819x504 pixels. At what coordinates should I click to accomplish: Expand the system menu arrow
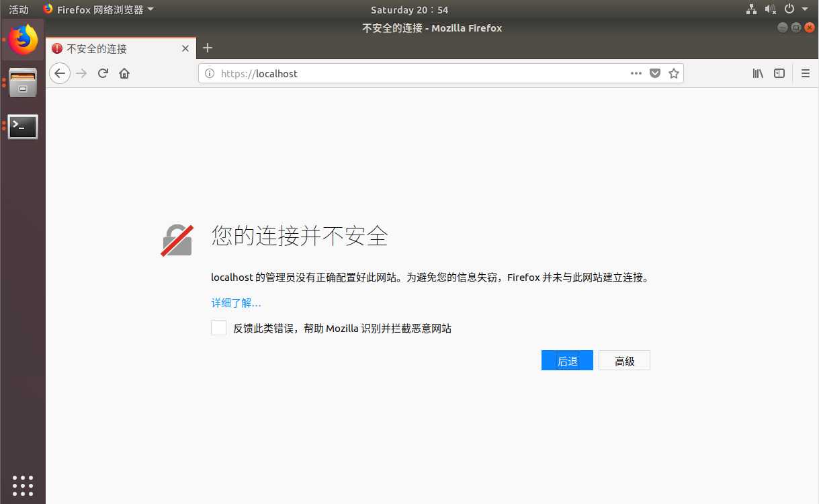pos(805,9)
